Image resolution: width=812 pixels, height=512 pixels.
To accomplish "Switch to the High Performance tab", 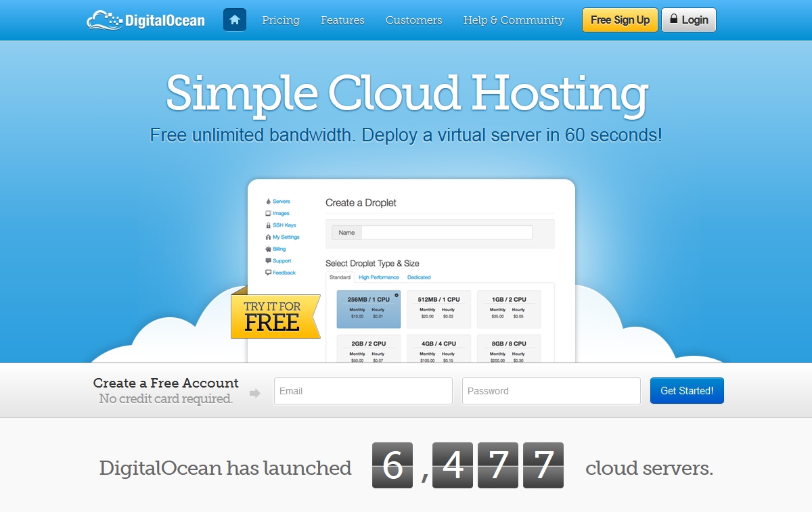I will pos(379,277).
